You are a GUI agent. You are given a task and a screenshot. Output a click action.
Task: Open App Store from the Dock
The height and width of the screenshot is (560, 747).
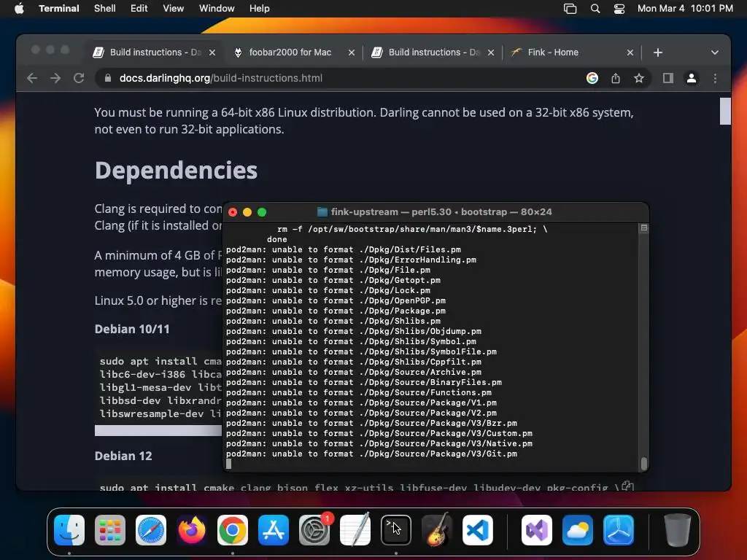274,530
